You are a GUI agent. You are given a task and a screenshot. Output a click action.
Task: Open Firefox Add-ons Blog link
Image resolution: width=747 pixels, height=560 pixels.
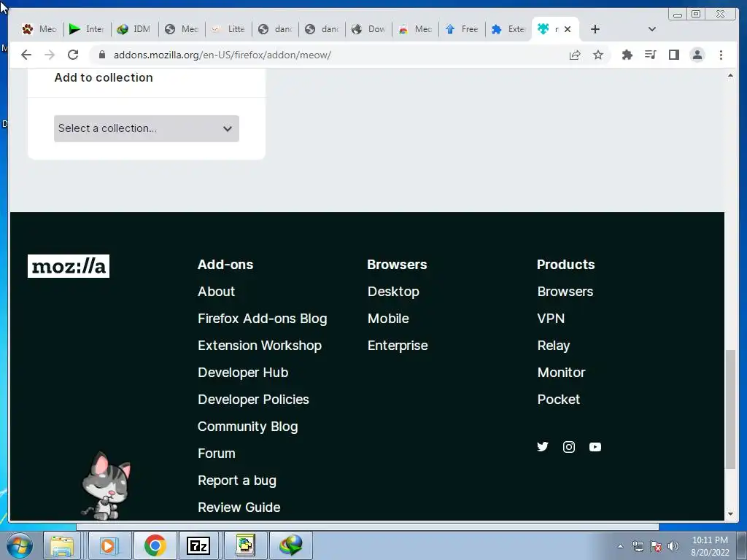263,319
